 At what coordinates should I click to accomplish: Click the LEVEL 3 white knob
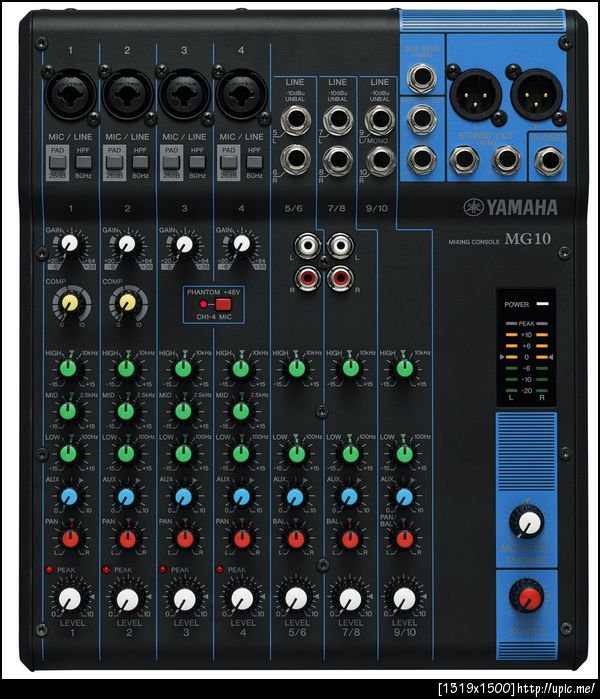pyautogui.click(x=185, y=598)
